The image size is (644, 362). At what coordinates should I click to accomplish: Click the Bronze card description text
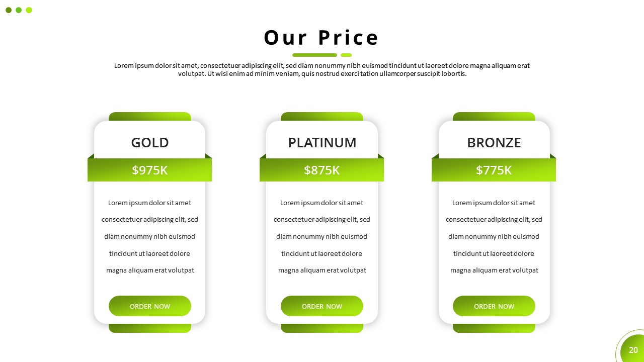(x=494, y=236)
